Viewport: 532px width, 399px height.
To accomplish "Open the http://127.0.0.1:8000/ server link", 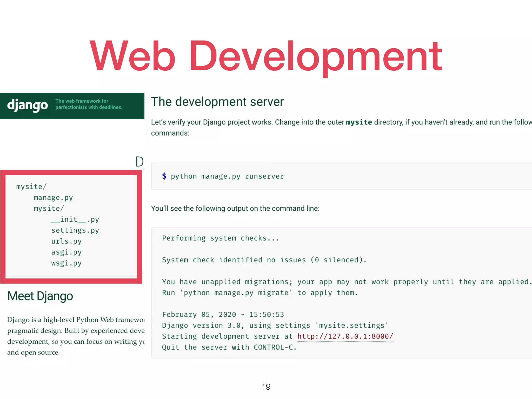I will (345, 336).
